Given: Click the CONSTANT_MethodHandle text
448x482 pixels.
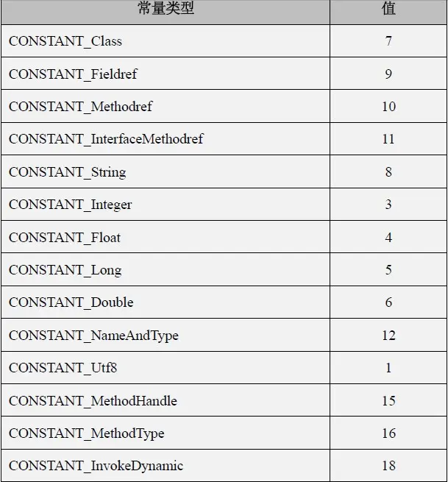Looking at the screenshot, I should click(93, 401).
